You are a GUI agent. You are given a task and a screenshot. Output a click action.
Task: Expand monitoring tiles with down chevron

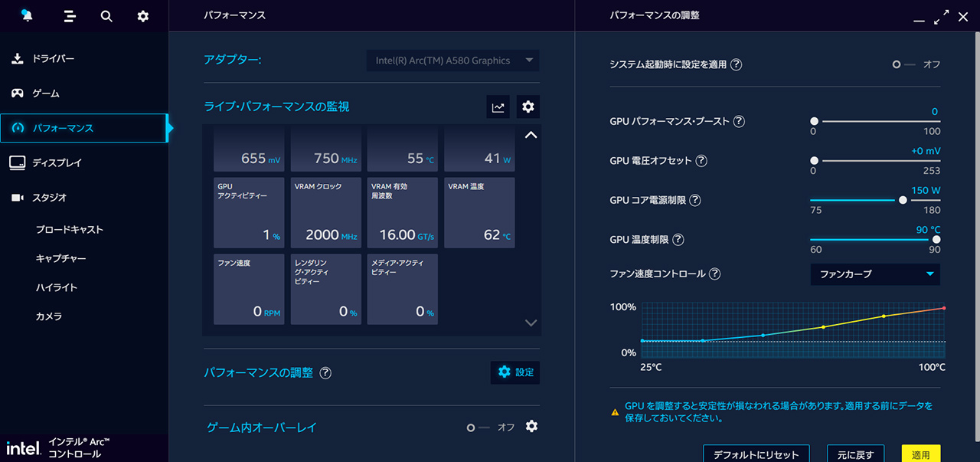[x=531, y=323]
